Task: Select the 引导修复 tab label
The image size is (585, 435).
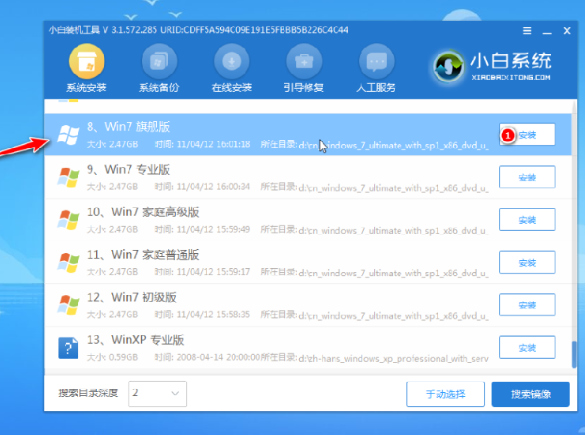Action: (x=303, y=88)
